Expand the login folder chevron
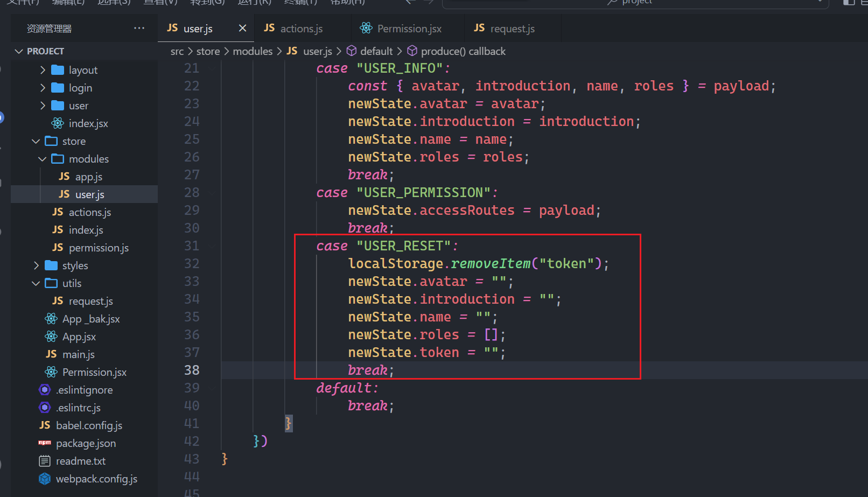 tap(43, 88)
